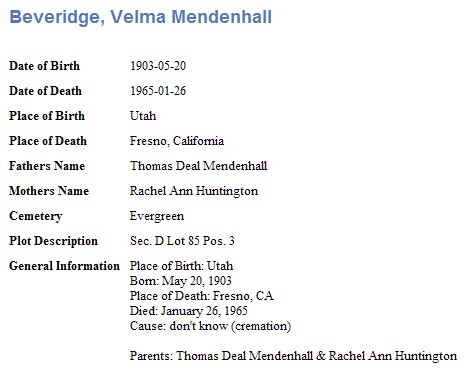Viewport: 474px width, 386px height.
Task: Select the Utah place of birth value
Action: tap(143, 116)
